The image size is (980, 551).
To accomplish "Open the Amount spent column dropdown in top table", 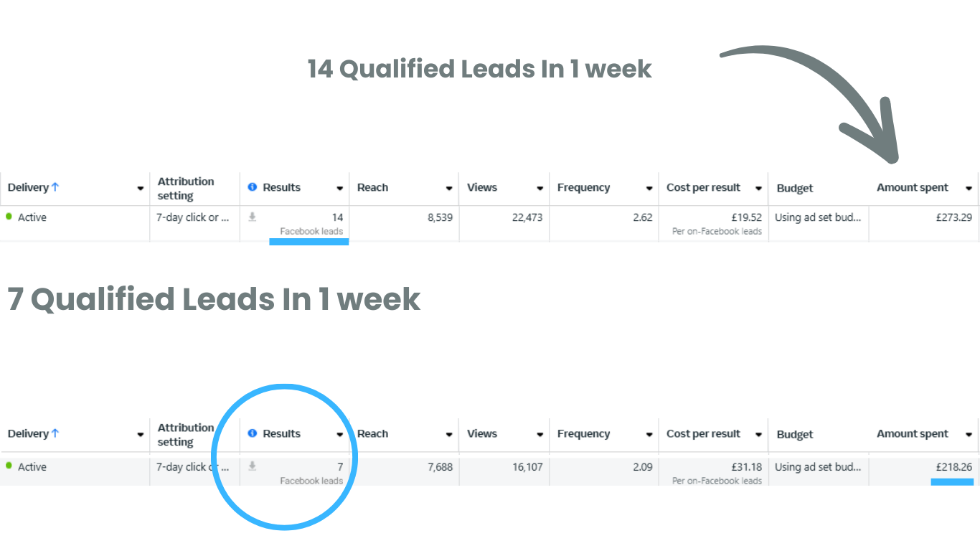I will [969, 189].
